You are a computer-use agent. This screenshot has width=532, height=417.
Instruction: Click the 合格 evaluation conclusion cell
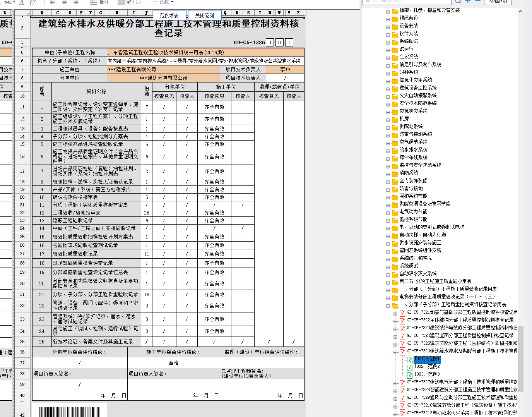(x=174, y=363)
